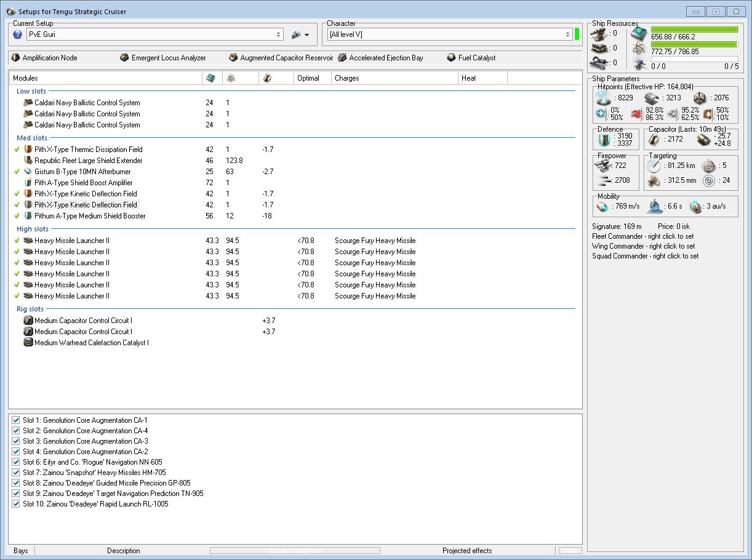Image resolution: width=752 pixels, height=560 pixels.
Task: Select the Amplification Node subsystem
Action: pyautogui.click(x=44, y=58)
